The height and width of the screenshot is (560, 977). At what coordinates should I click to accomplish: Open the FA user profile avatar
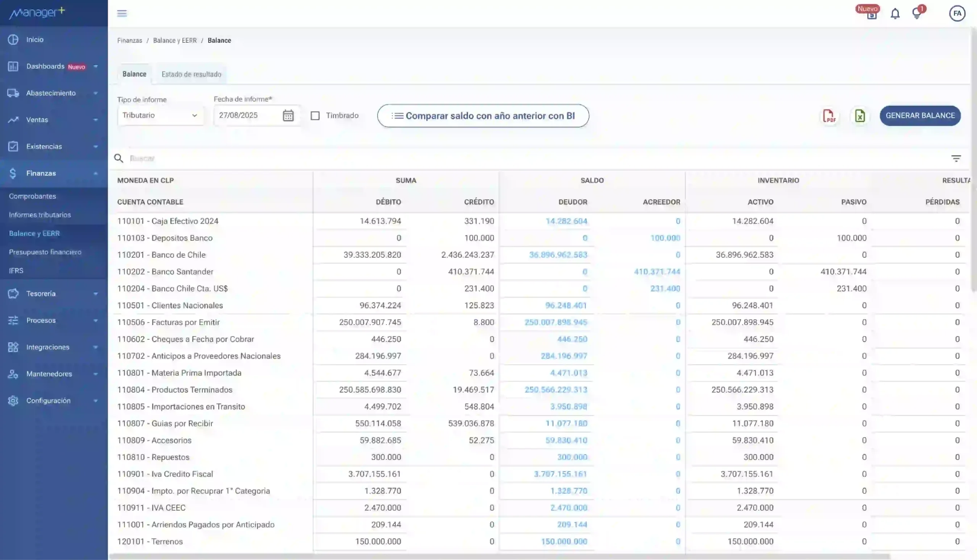click(957, 13)
